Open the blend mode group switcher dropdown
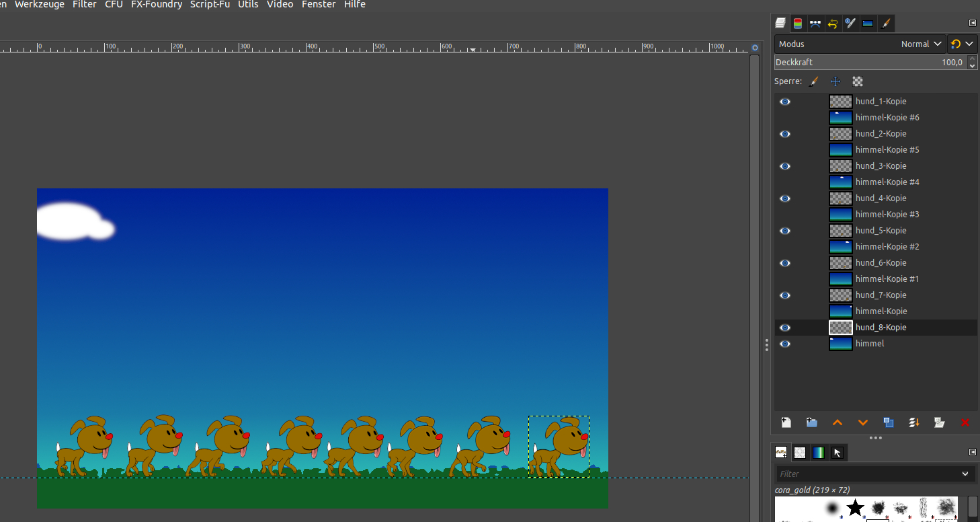Viewport: 980px width, 522px height. 961,44
